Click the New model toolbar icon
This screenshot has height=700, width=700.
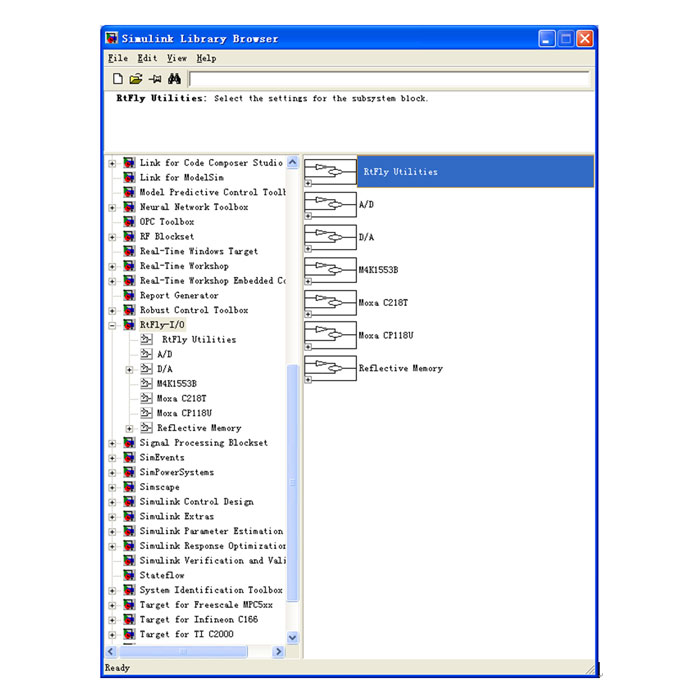click(117, 79)
